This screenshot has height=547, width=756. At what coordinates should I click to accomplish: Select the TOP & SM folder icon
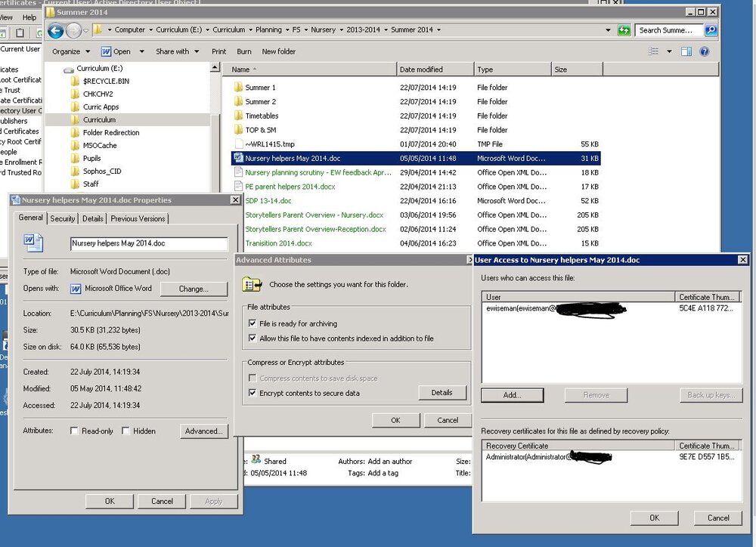point(237,130)
